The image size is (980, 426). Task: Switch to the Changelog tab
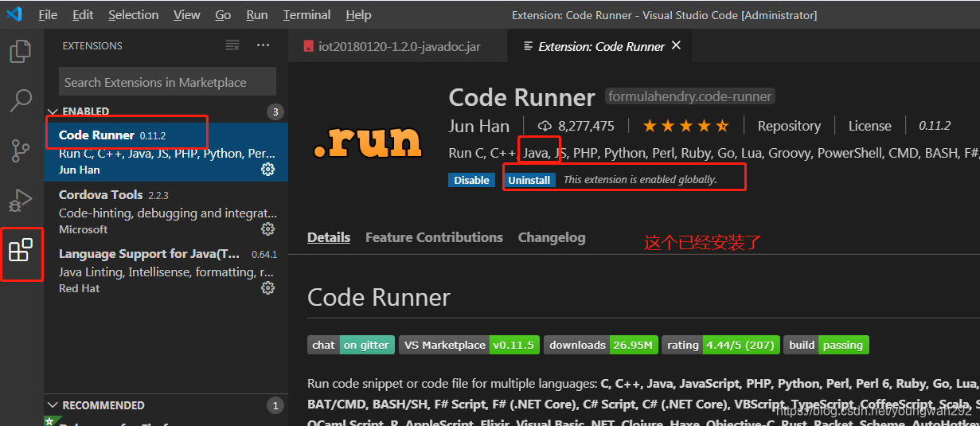tap(552, 237)
